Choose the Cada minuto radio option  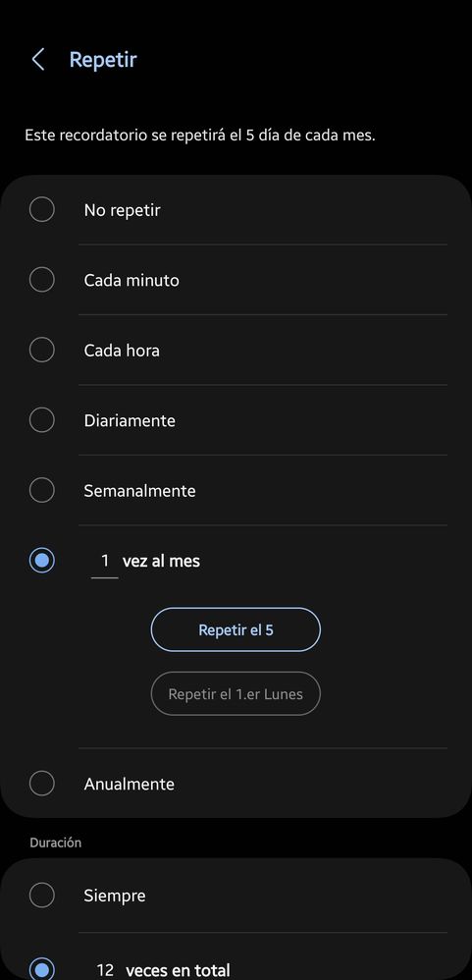tap(42, 280)
